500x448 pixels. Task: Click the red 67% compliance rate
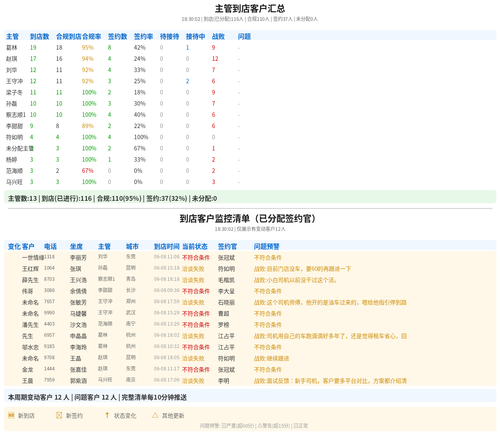[88, 171]
